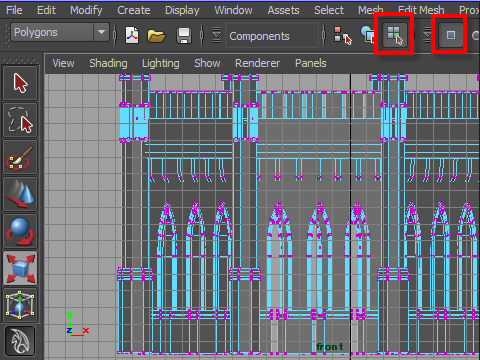The width and height of the screenshot is (480, 360).
Task: Click the New Scene icon
Action: point(132,35)
